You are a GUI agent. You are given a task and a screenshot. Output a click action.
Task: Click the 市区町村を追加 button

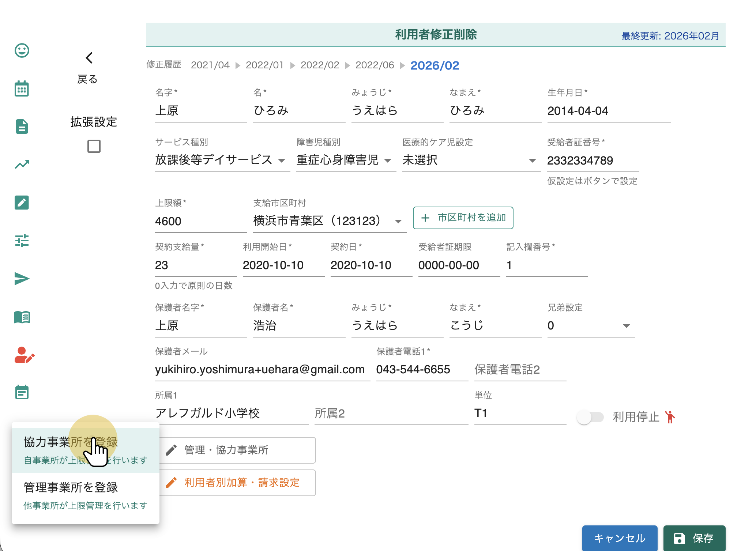[x=463, y=218]
